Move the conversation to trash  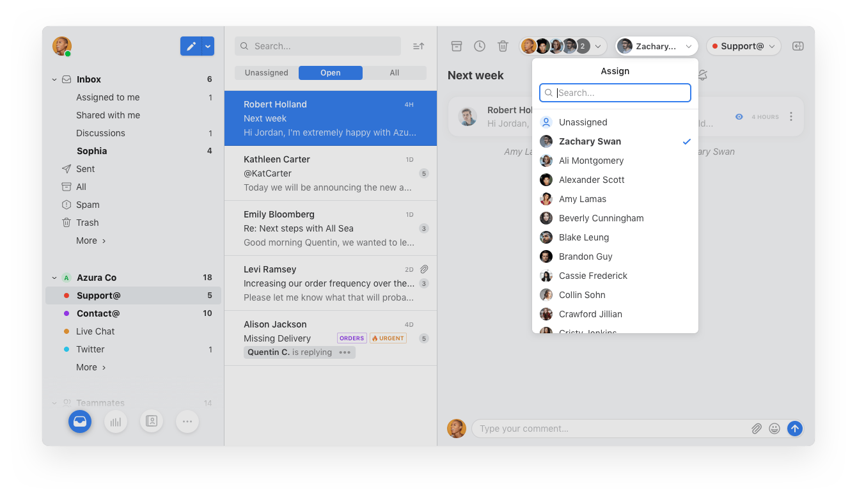(x=503, y=45)
